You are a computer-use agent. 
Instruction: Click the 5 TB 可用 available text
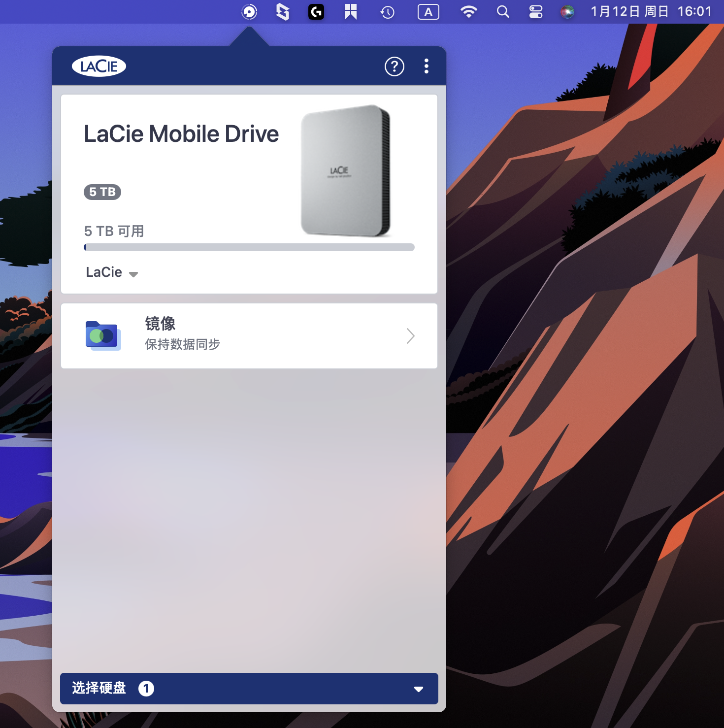[x=114, y=231]
